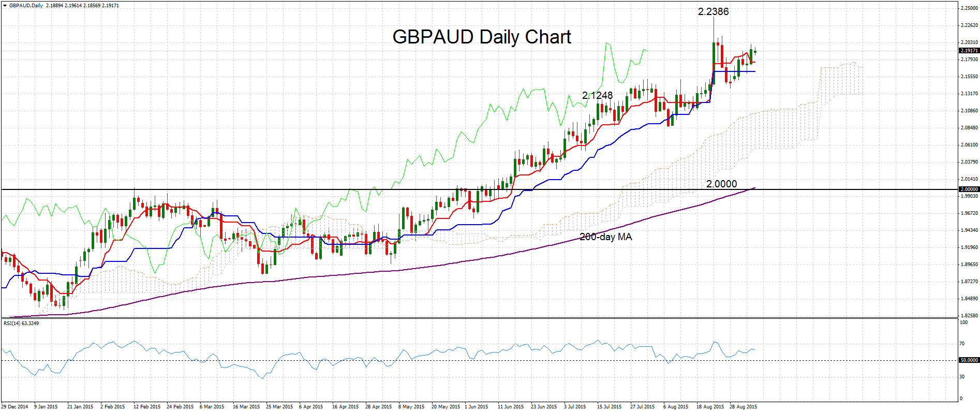This screenshot has height=411, width=980.
Task: Click the GBPAUD Daily Chart title
Action: coord(482,37)
